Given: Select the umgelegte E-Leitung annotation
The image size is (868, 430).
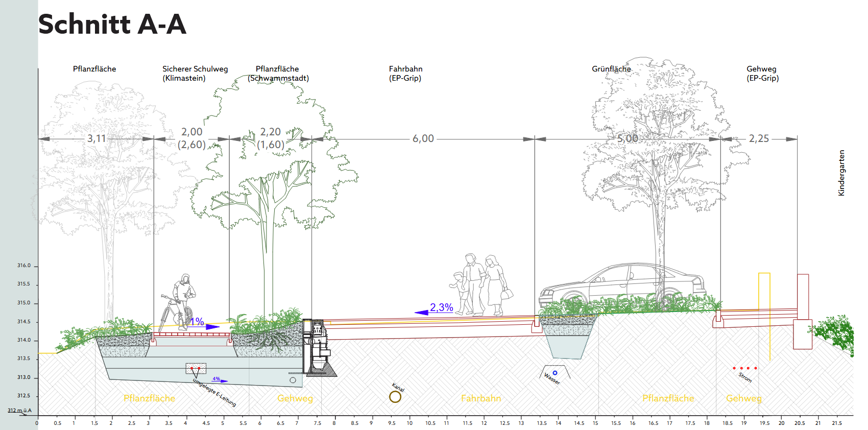Looking at the screenshot, I should click(x=214, y=392).
